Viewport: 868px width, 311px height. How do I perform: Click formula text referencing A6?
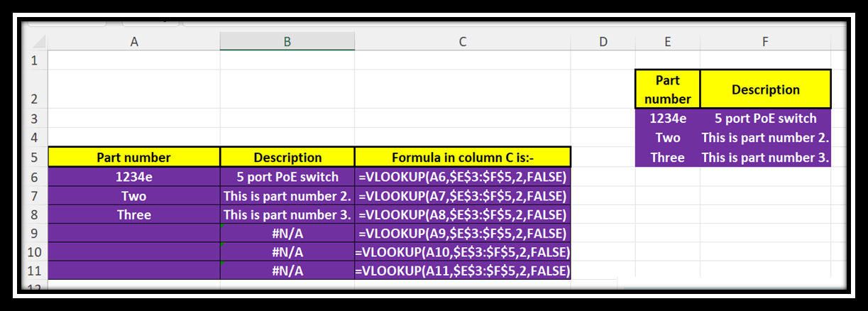pos(463,176)
